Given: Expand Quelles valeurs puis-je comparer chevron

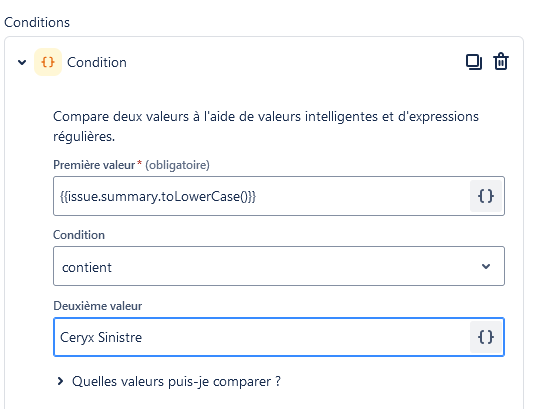Looking at the screenshot, I should tap(60, 381).
